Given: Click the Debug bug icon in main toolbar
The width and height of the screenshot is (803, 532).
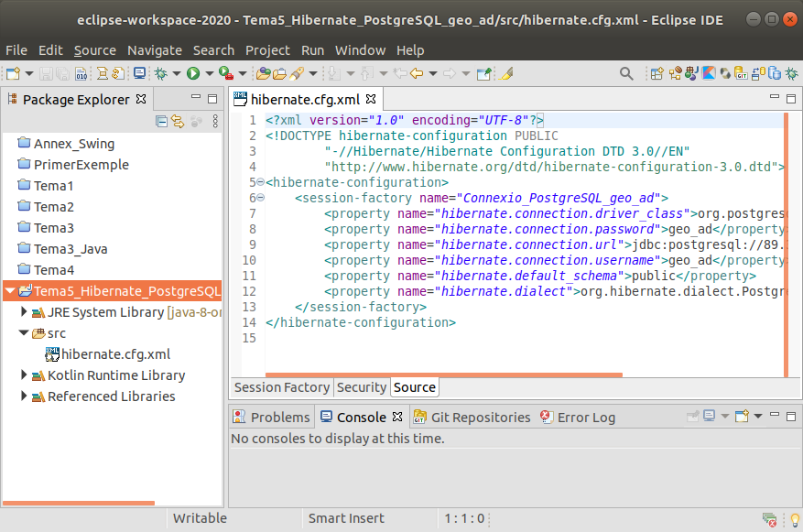Looking at the screenshot, I should [x=161, y=74].
